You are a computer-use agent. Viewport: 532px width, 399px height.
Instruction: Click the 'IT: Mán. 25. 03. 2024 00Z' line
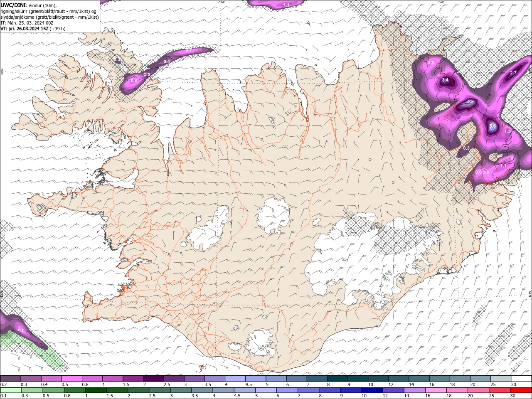27,23
